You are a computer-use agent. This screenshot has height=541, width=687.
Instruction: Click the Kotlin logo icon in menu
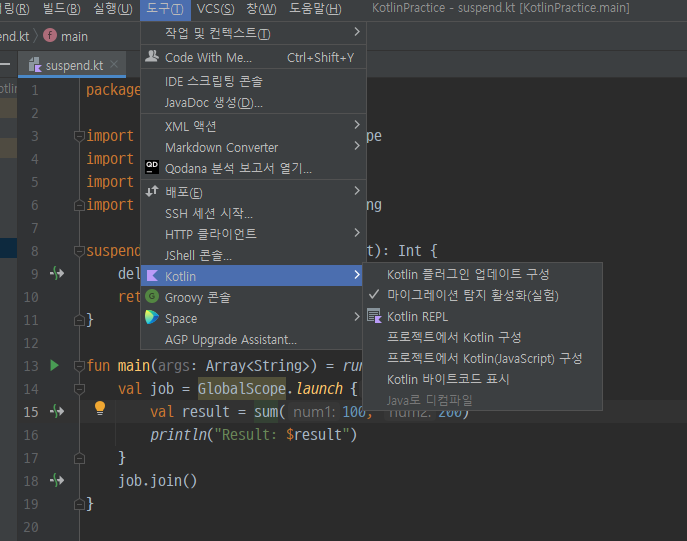(152, 276)
